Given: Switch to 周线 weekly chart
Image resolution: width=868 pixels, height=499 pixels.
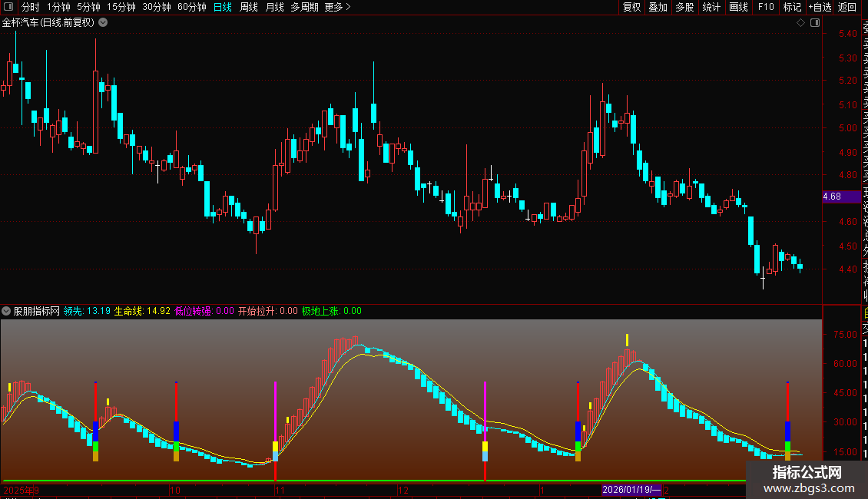Looking at the screenshot, I should tap(249, 7).
